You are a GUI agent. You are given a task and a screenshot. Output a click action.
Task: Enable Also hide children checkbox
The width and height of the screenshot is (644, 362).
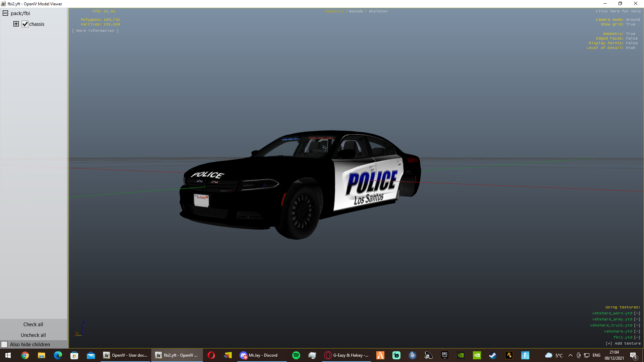coord(4,345)
